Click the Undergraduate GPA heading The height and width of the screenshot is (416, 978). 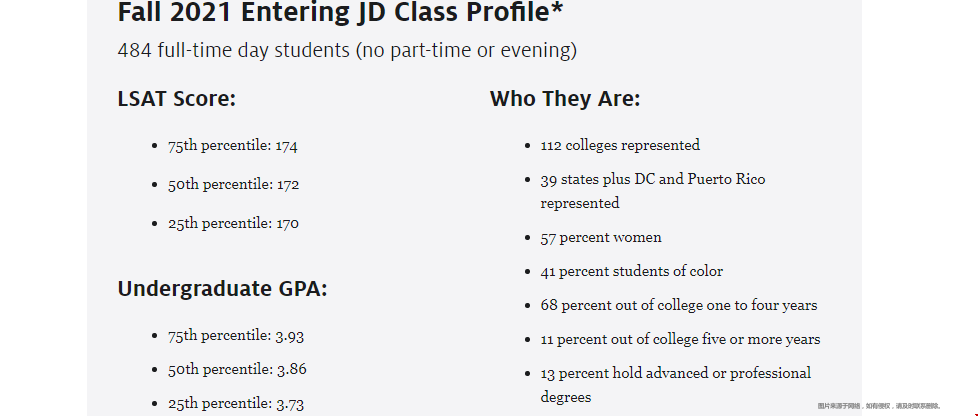(x=223, y=289)
